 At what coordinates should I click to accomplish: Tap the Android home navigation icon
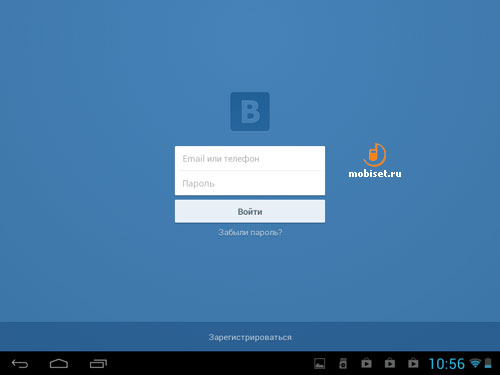pyautogui.click(x=59, y=364)
